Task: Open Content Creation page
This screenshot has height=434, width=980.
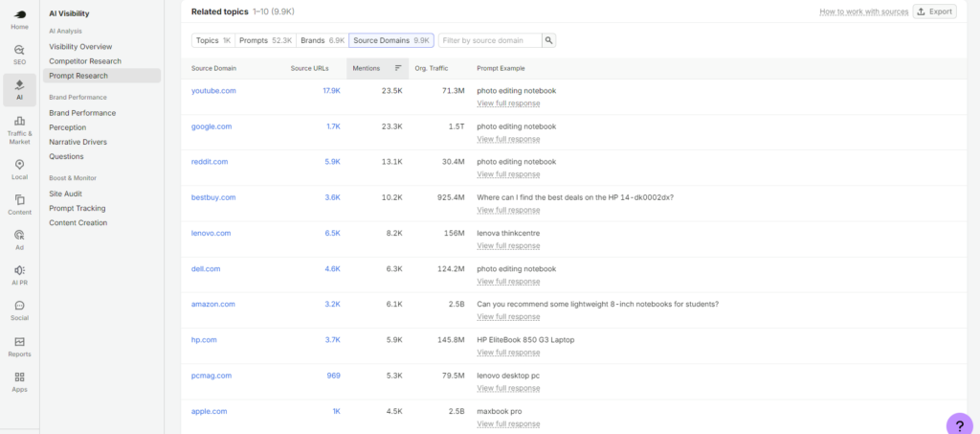Action: pos(78,222)
